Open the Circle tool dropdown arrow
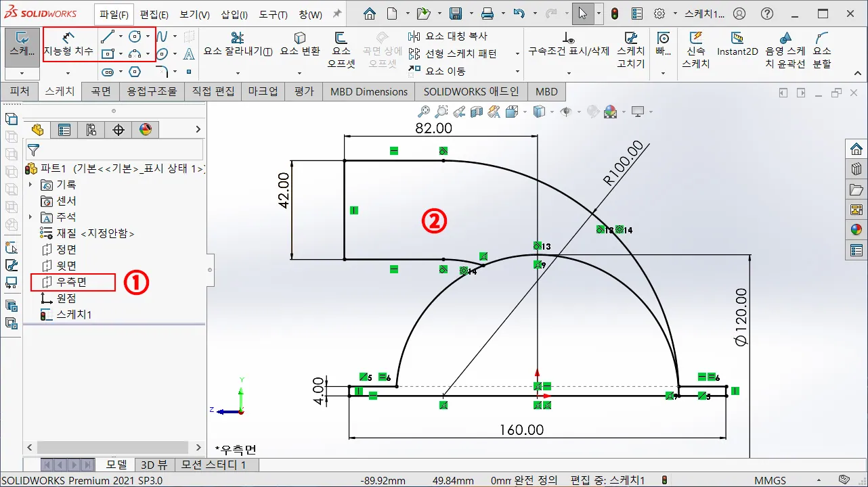Image resolution: width=868 pixels, height=487 pixels. [148, 37]
